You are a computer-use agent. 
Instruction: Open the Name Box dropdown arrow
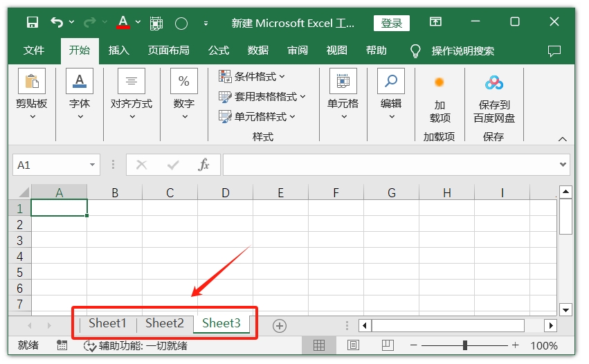[93, 165]
